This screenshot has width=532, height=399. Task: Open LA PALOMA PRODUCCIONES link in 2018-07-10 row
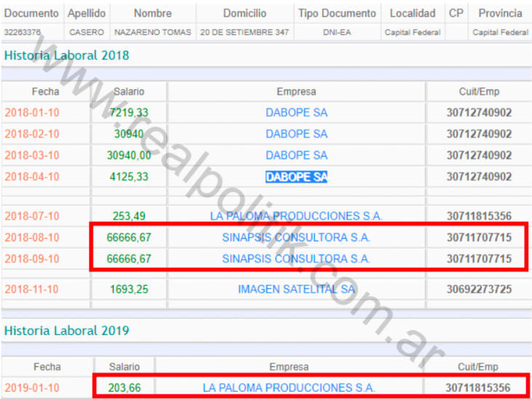(x=296, y=216)
